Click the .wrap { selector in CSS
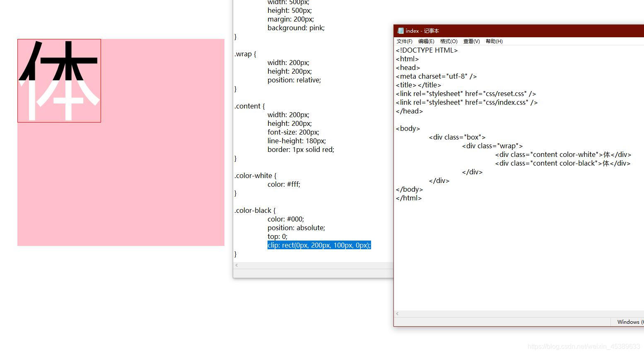The width and height of the screenshot is (644, 354). click(245, 54)
